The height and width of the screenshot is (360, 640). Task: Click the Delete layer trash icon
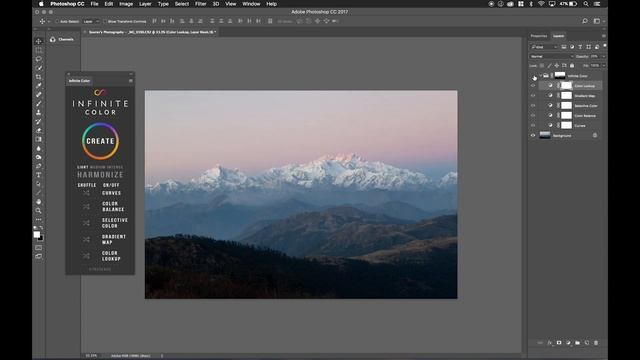pos(596,343)
